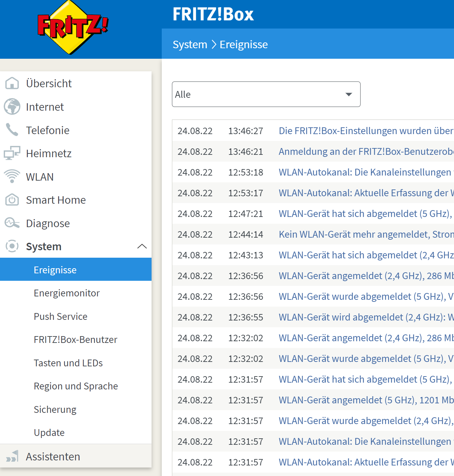
Task: Open Region und Sprache page
Action: point(76,386)
